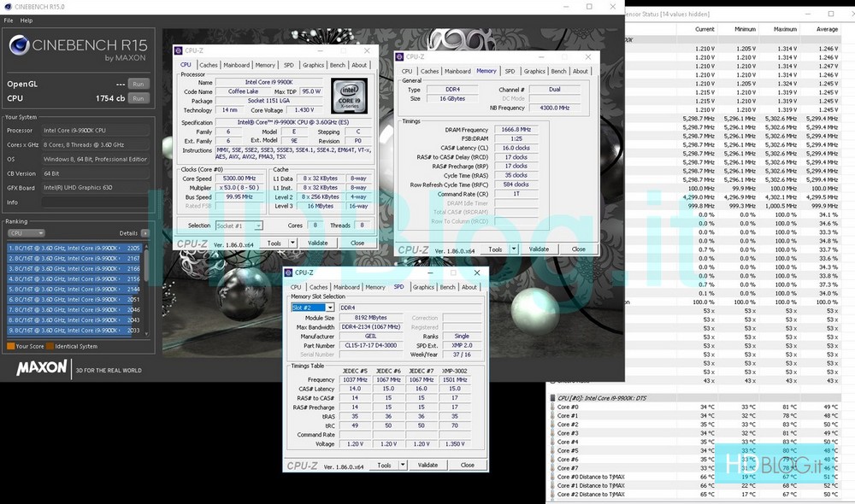Screen dimensions: 855x504
Task: Run the CPU benchmark
Action: [138, 98]
